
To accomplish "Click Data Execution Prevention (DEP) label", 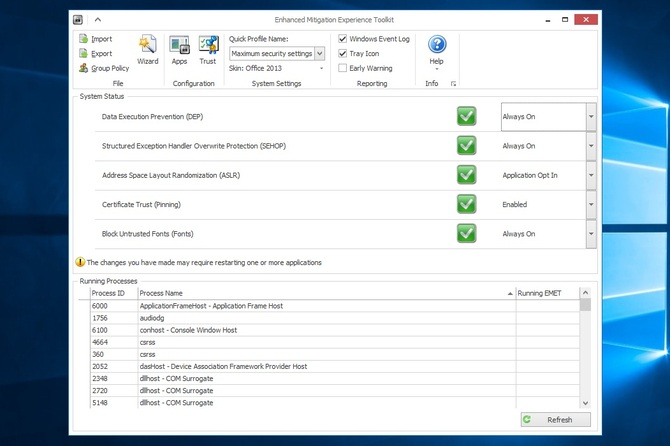I will coord(152,117).
